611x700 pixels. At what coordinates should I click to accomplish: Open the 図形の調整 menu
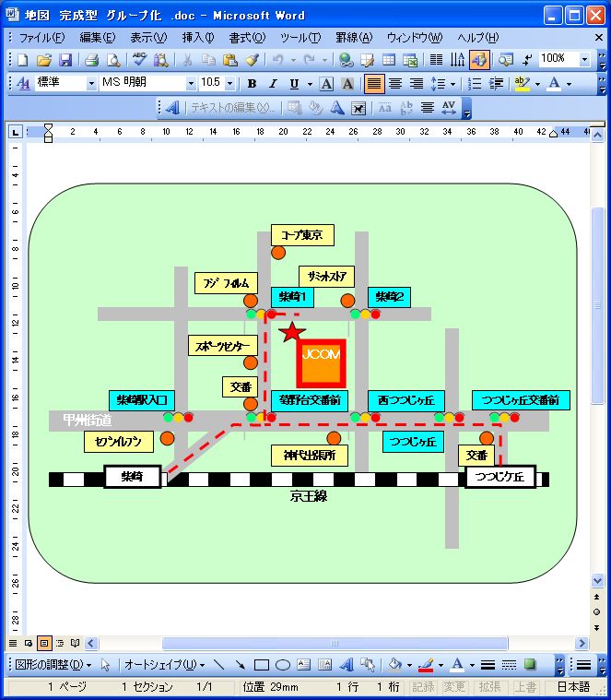pyautogui.click(x=53, y=665)
